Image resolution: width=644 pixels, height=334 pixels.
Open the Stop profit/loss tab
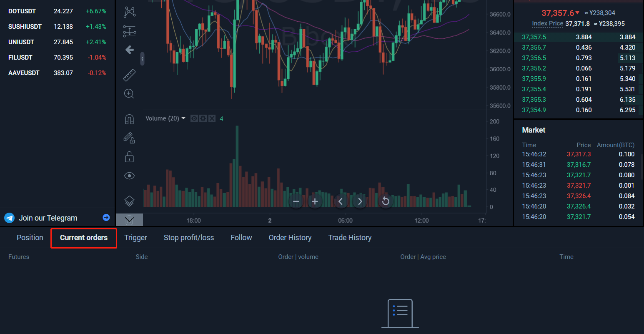tap(188, 238)
